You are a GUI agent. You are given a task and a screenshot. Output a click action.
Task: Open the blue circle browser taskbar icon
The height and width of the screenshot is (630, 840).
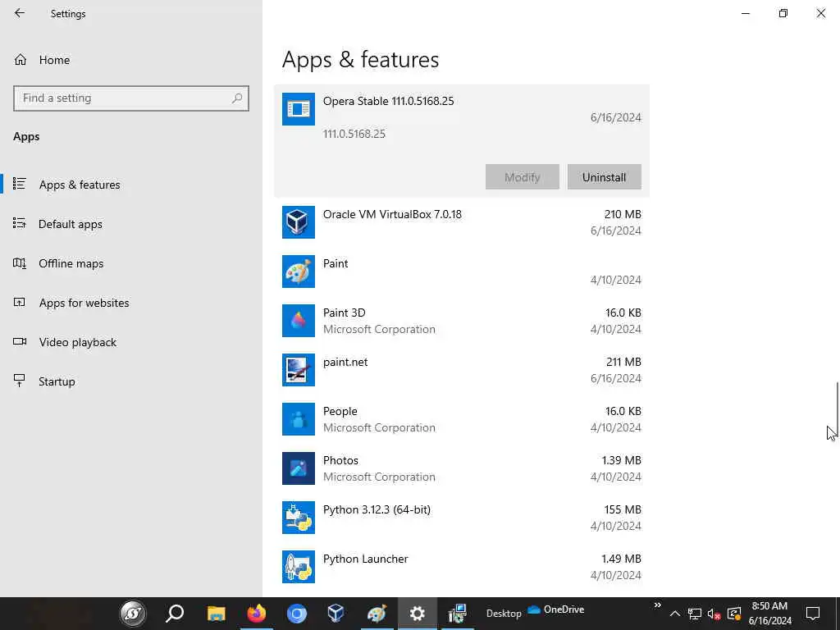tap(296, 614)
